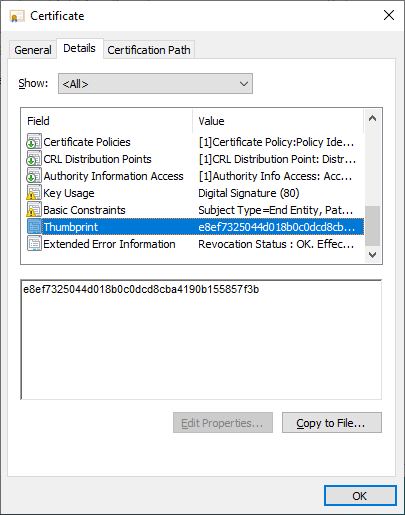This screenshot has height=515, width=405.
Task: Select the Extended Error Information field
Action: pyautogui.click(x=109, y=244)
